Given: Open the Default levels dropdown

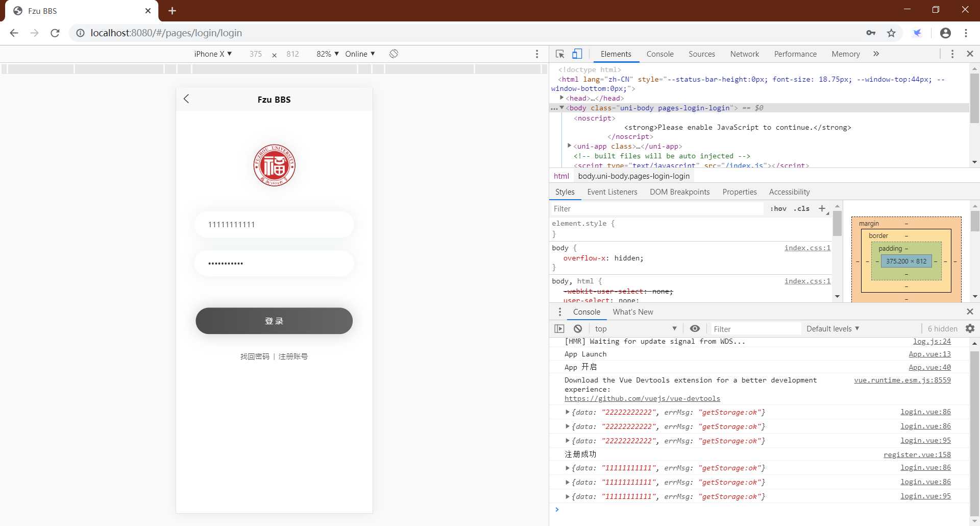Looking at the screenshot, I should 833,329.
